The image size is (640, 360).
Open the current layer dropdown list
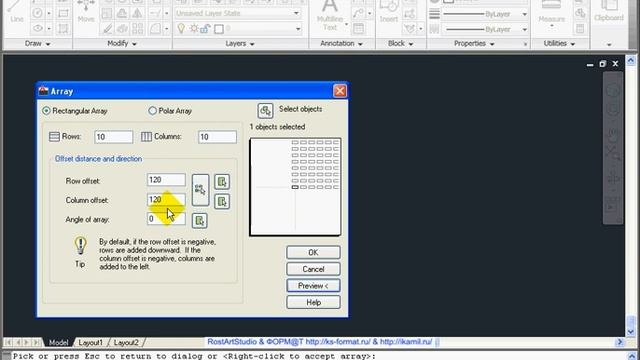(298, 29)
